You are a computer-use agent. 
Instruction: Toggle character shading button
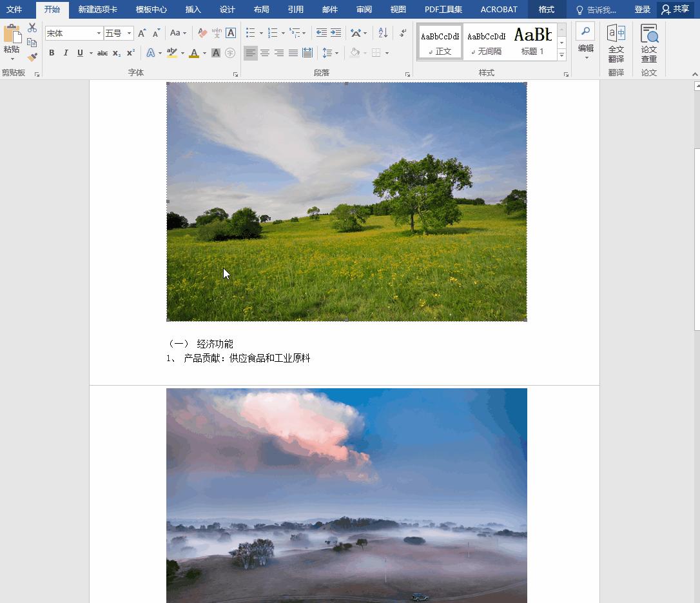pos(216,53)
